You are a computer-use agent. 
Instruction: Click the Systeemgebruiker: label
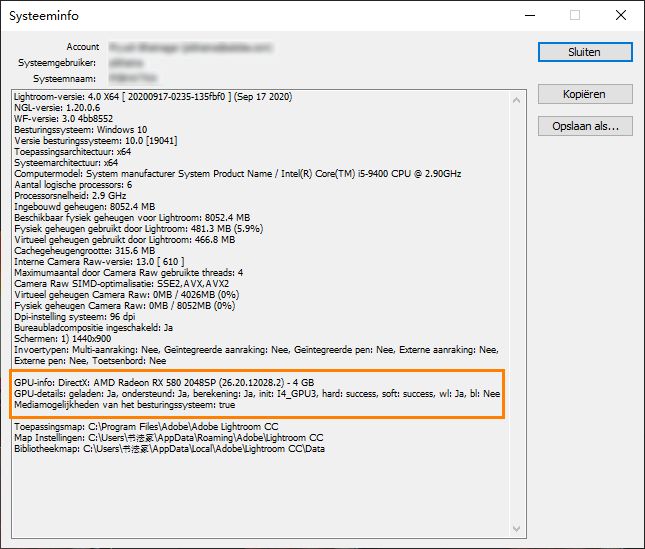click(57, 63)
